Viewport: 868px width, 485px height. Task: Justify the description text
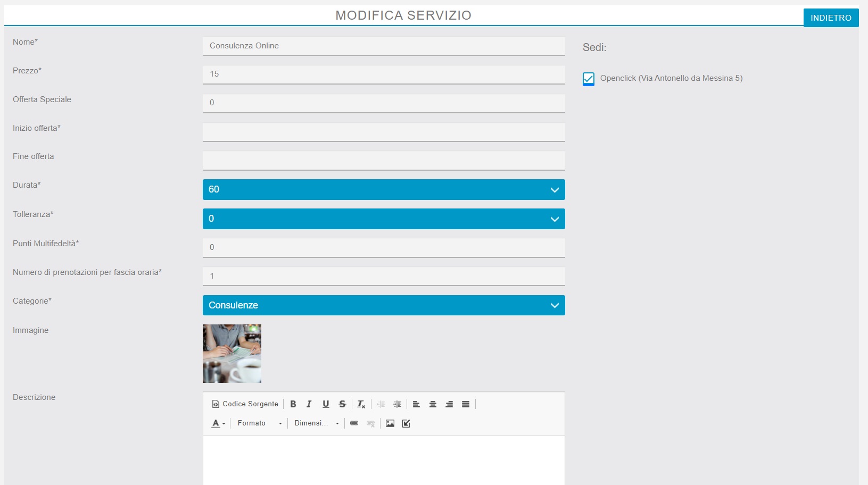coord(466,404)
